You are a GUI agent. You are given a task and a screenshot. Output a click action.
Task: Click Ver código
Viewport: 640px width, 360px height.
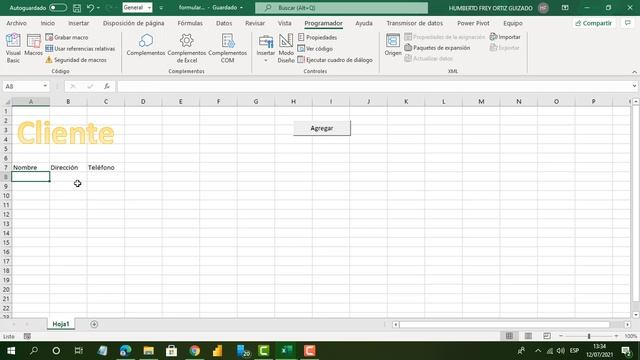tap(315, 49)
